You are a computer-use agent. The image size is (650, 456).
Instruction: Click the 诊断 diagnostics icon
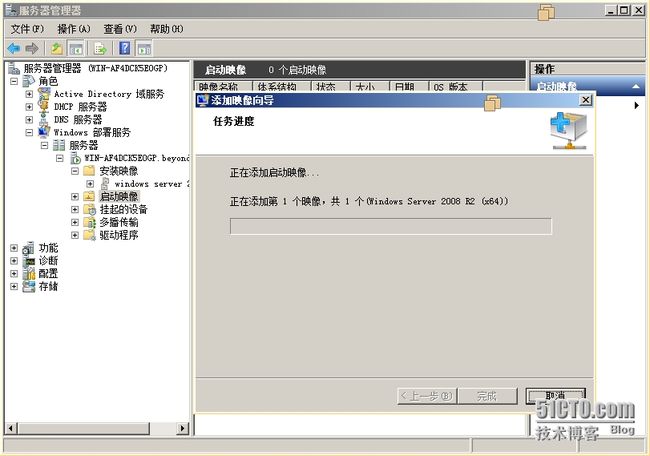(29, 261)
